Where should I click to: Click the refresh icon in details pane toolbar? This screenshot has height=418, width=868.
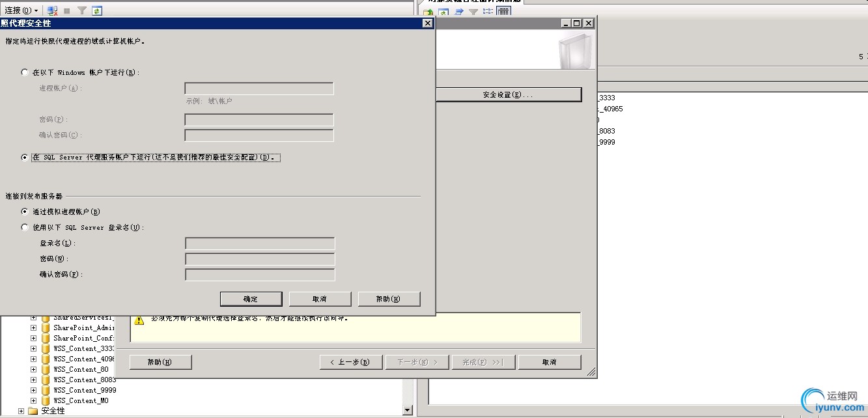pos(443,12)
